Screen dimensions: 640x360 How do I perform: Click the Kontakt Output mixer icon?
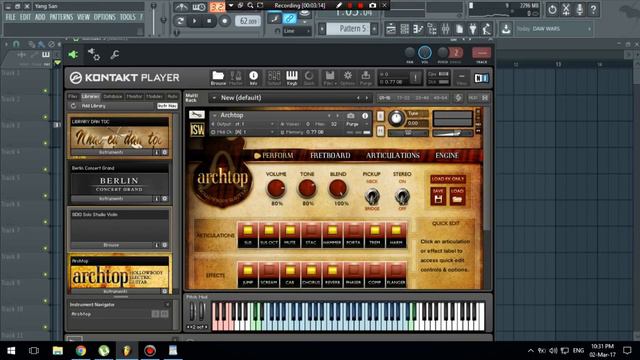point(274,77)
